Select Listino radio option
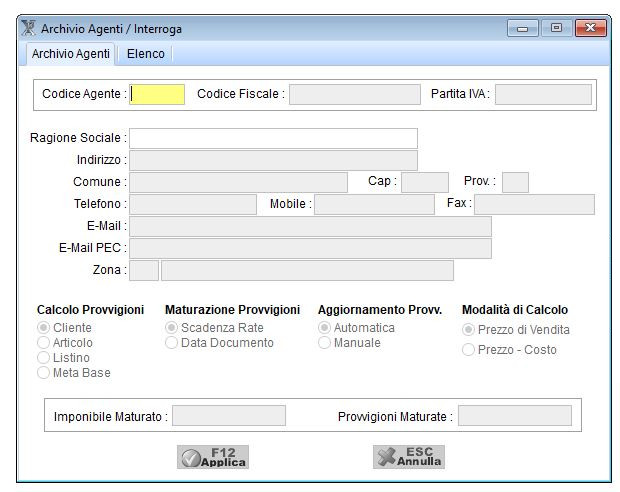Viewport: 620px width, 492px height. point(44,358)
